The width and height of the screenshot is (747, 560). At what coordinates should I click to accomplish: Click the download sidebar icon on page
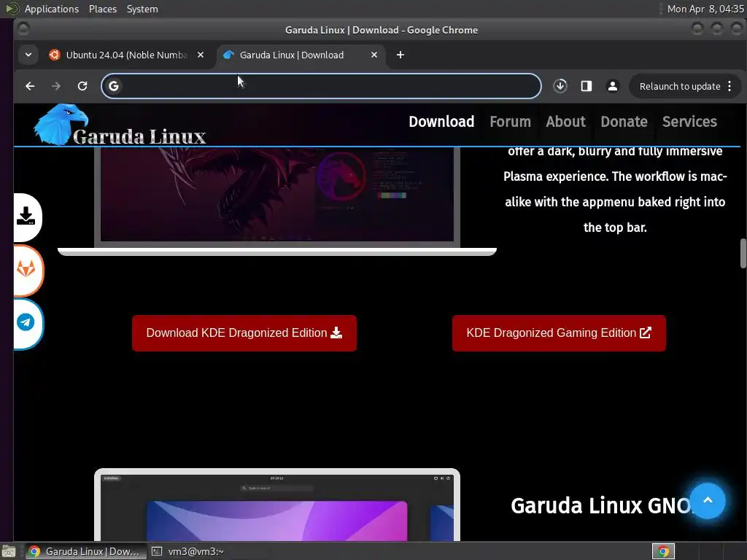tap(27, 217)
